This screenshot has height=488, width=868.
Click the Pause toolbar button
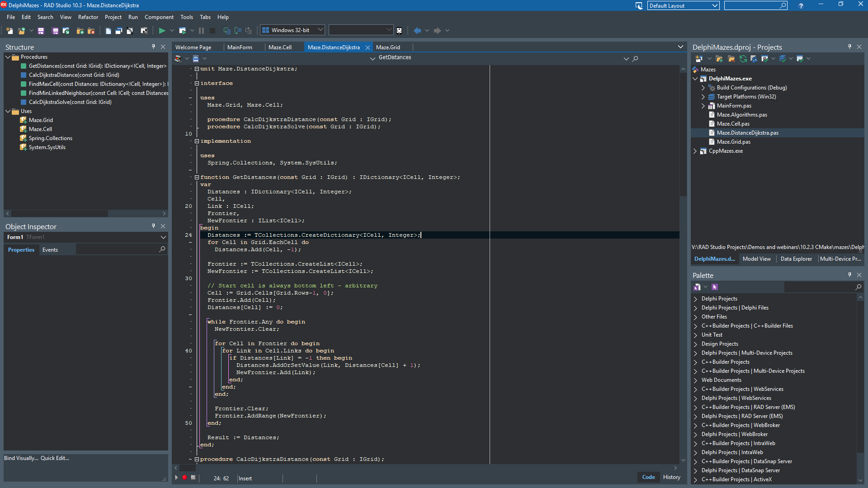[x=201, y=31]
